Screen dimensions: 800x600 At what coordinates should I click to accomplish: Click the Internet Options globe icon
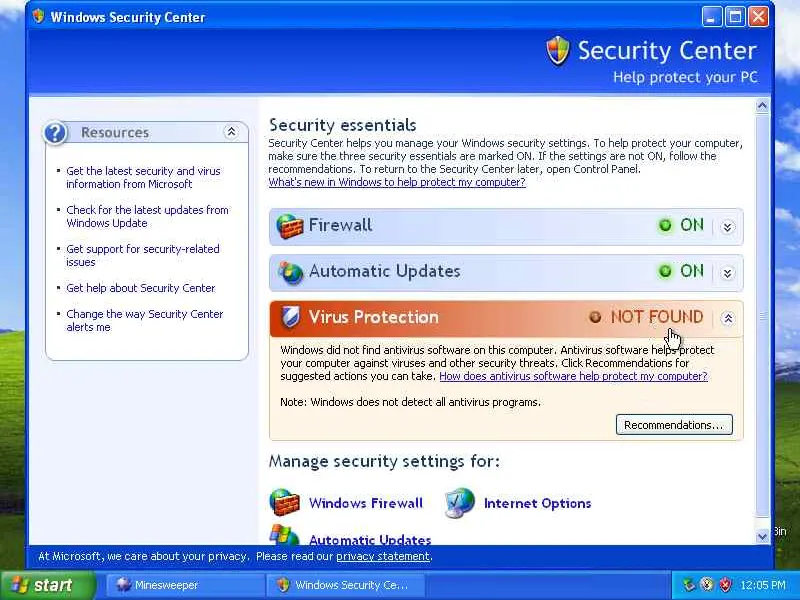[460, 503]
